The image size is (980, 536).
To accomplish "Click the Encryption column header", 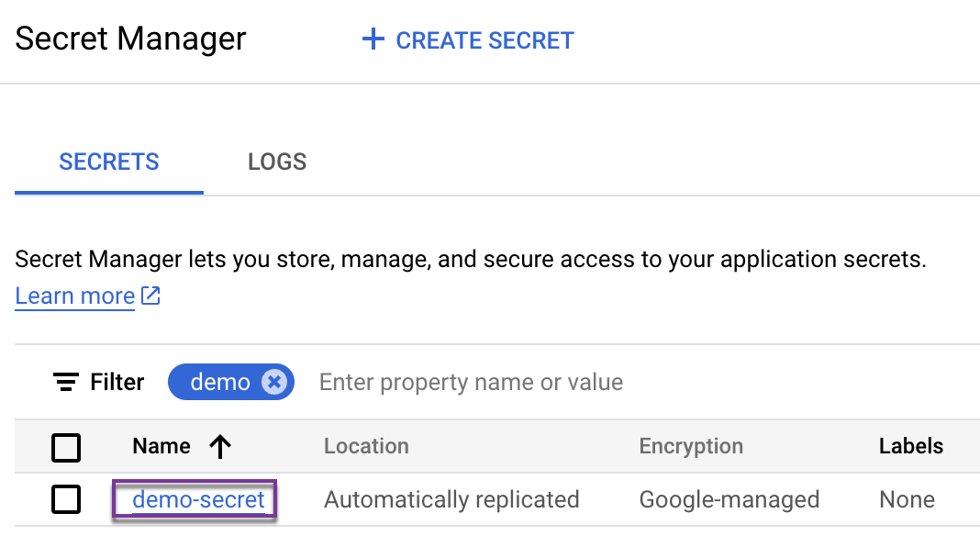I will tap(691, 447).
